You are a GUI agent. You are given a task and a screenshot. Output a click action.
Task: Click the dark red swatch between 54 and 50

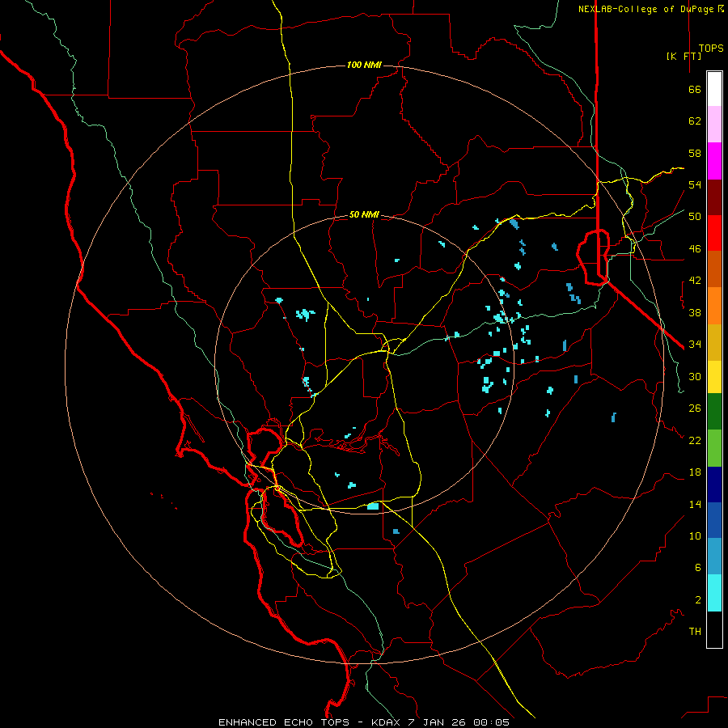(x=714, y=197)
